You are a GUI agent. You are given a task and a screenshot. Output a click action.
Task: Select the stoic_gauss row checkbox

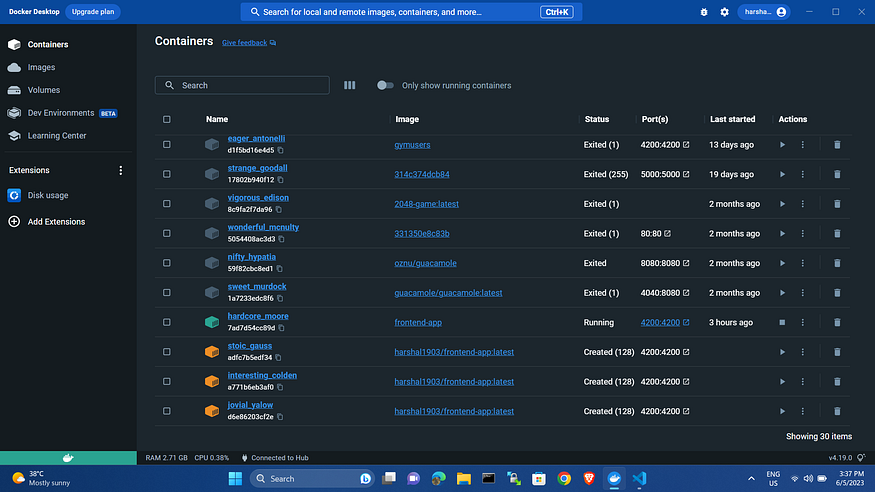(x=167, y=352)
